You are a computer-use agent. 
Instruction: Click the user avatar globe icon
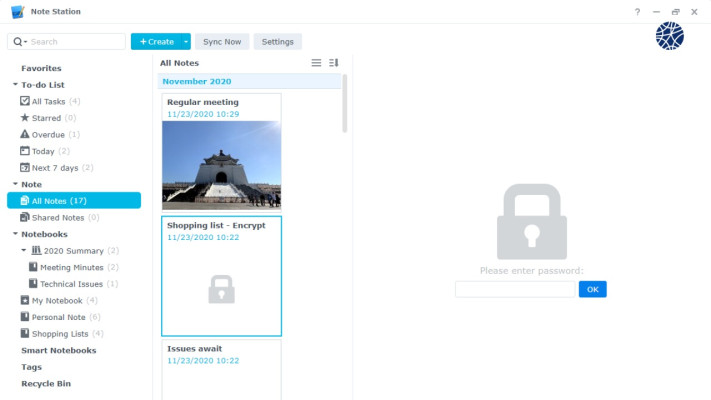(670, 36)
